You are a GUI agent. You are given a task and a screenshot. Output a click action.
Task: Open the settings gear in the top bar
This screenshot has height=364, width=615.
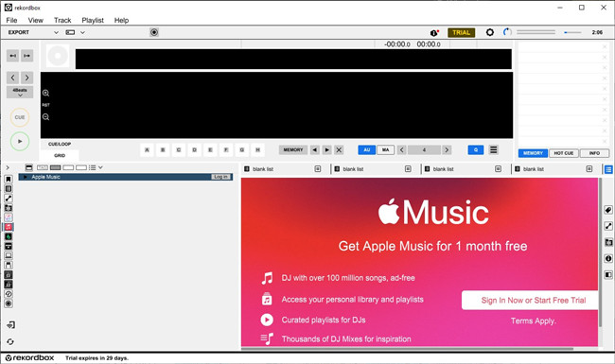[490, 32]
